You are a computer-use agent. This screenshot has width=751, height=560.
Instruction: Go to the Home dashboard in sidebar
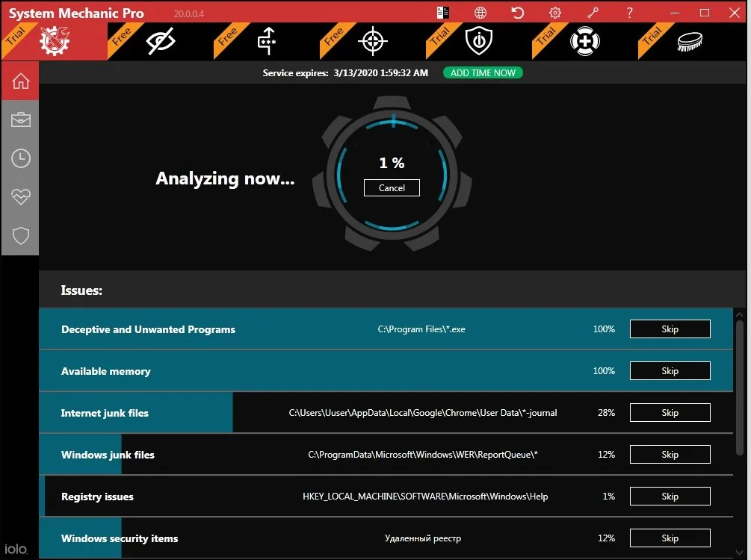pos(21,81)
